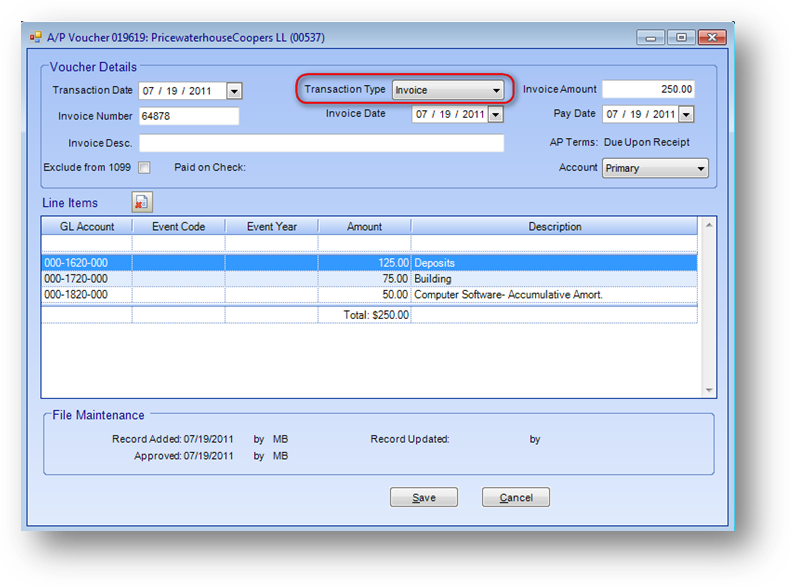Click the Description column header
790x586 pixels.
pyautogui.click(x=554, y=227)
